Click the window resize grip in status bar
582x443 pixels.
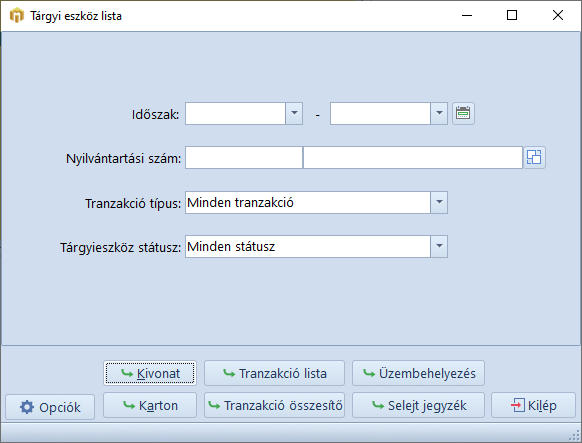[574, 435]
